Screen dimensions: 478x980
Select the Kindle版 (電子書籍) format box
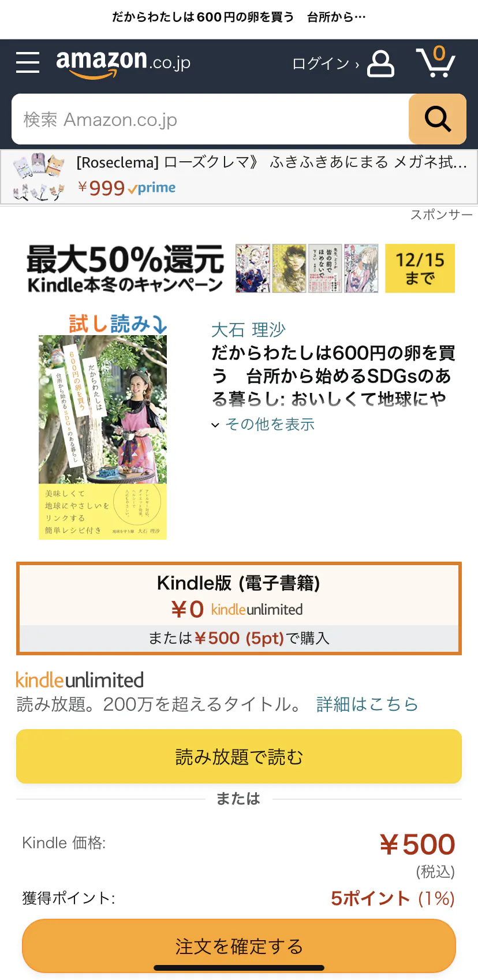point(239,608)
